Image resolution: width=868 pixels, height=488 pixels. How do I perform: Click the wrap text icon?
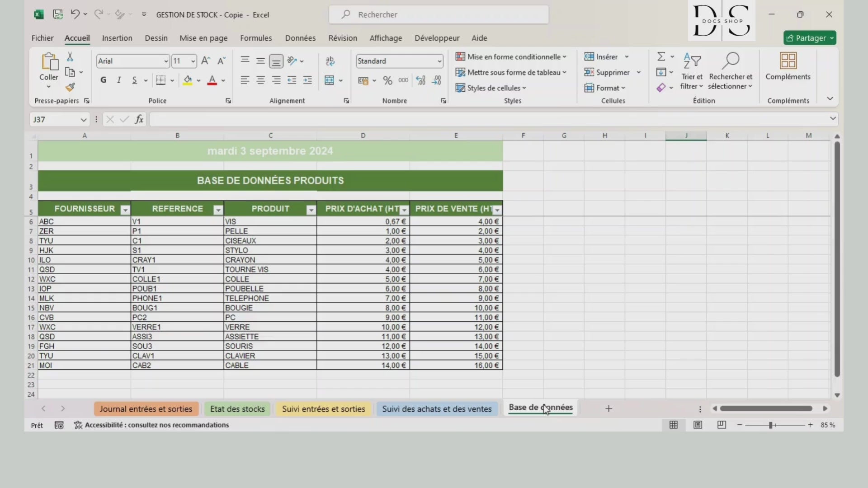pyautogui.click(x=330, y=61)
